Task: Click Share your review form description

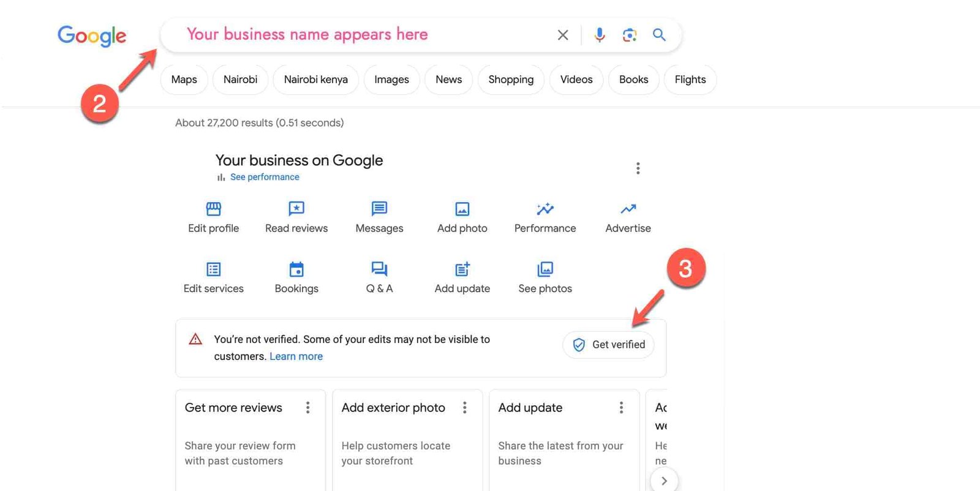Action: [240, 453]
